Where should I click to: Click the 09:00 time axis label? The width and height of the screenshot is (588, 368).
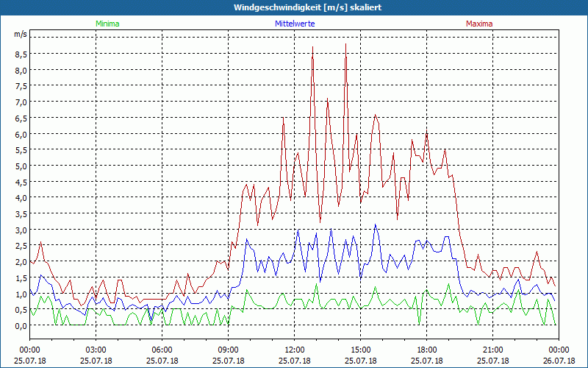(x=228, y=350)
